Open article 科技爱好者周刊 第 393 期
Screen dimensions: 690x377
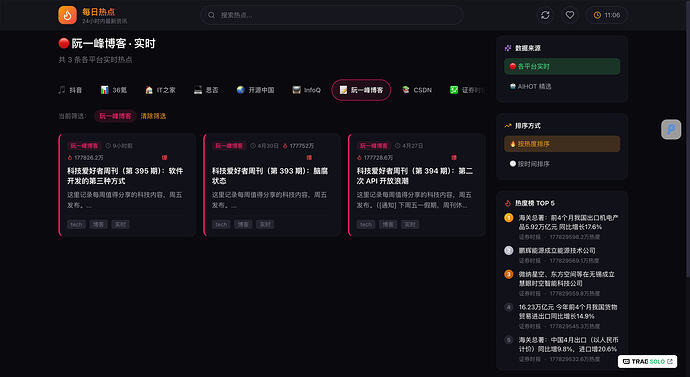coord(270,176)
